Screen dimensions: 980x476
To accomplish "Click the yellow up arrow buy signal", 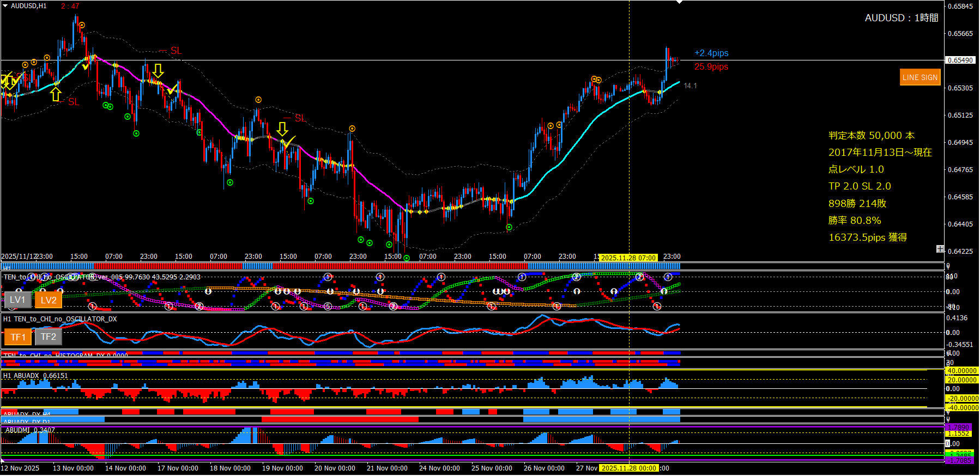I will pos(56,95).
